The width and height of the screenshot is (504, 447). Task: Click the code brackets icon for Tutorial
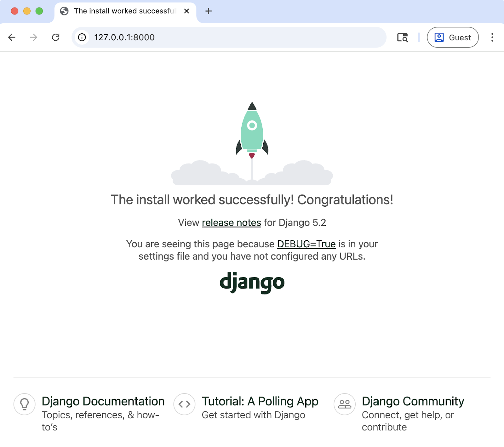point(185,404)
